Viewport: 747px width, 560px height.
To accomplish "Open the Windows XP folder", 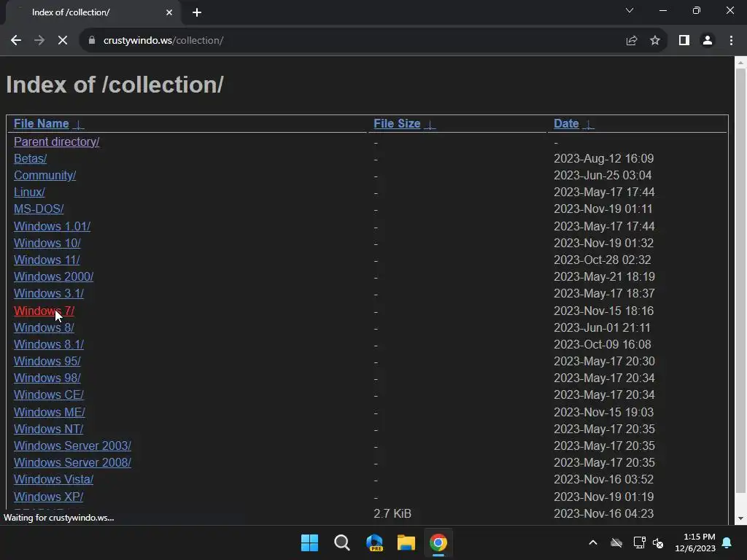I will [x=49, y=497].
